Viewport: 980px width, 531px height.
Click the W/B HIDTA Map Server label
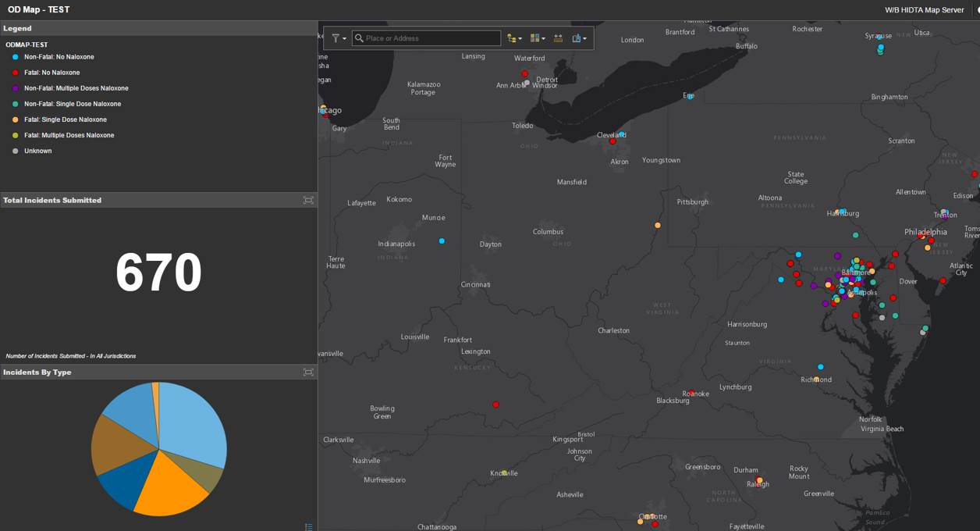(x=924, y=10)
